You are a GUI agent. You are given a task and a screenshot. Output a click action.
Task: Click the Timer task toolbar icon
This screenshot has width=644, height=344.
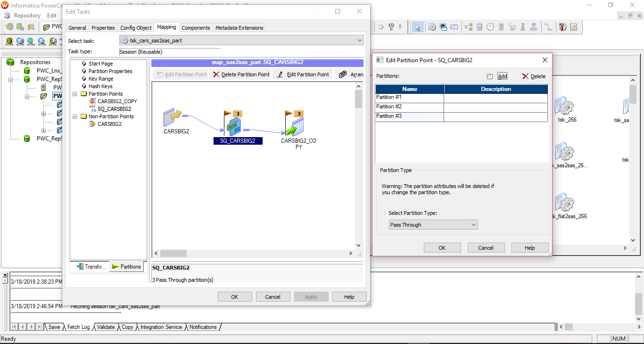490,27
